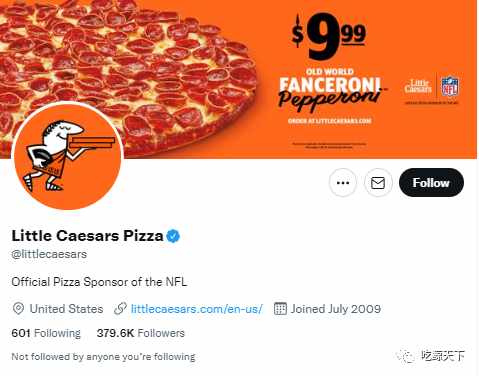Click the Fanceroni Pepperoni banner title
The image size is (479, 376).
point(329,91)
